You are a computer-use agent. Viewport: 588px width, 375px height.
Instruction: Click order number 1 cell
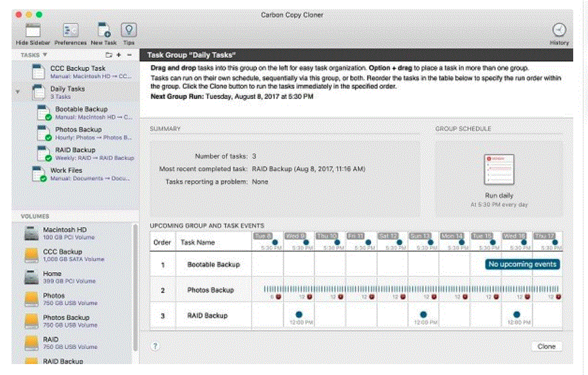(163, 265)
